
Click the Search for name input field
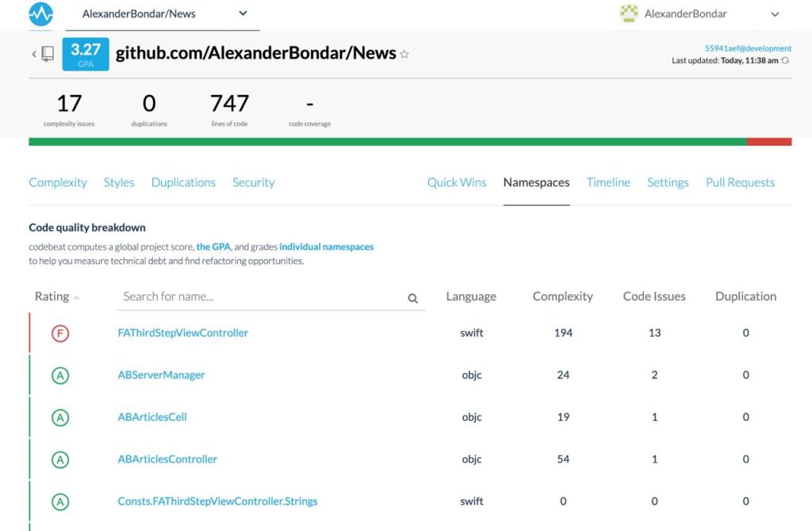tap(262, 296)
